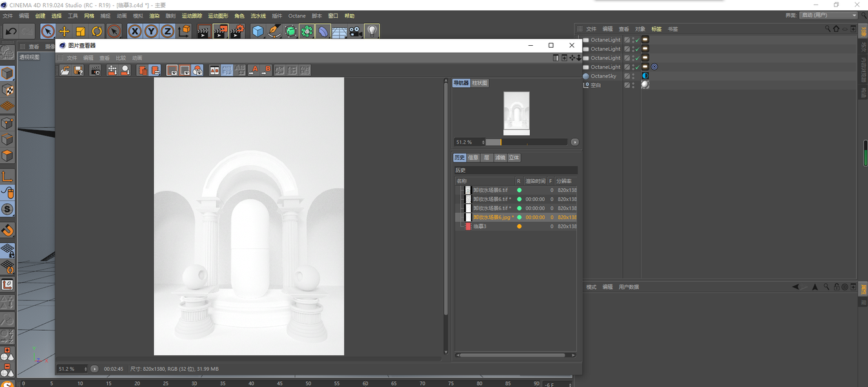Image resolution: width=868 pixels, height=387 pixels.
Task: Toggle AB compare icon in Picture Viewer
Action: 214,70
